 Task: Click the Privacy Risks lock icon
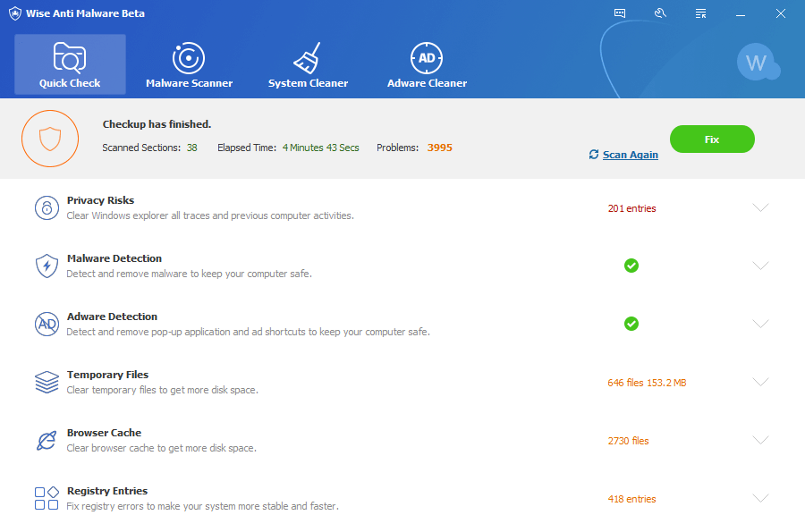(x=47, y=208)
